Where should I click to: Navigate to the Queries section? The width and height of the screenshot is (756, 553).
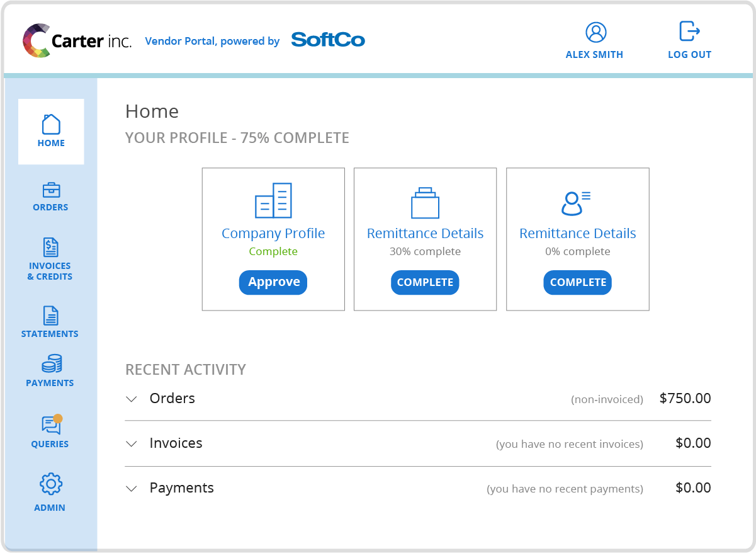(50, 444)
